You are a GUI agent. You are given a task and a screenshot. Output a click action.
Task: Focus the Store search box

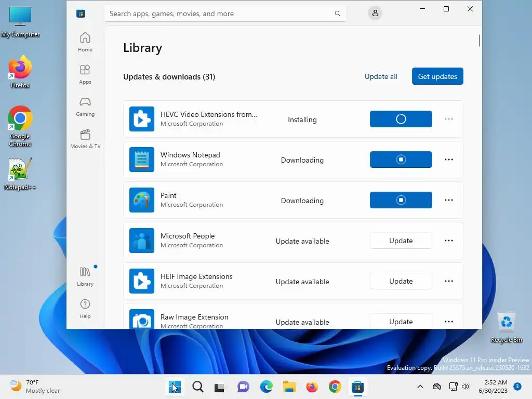225,14
